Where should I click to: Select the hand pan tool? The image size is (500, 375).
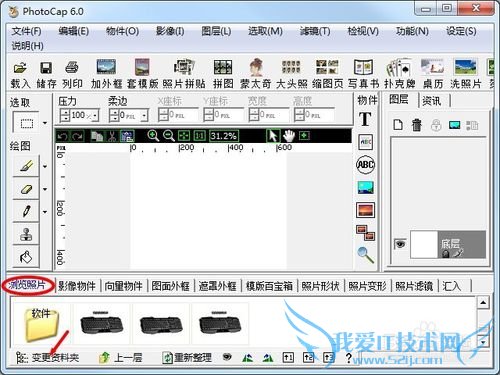[289, 136]
